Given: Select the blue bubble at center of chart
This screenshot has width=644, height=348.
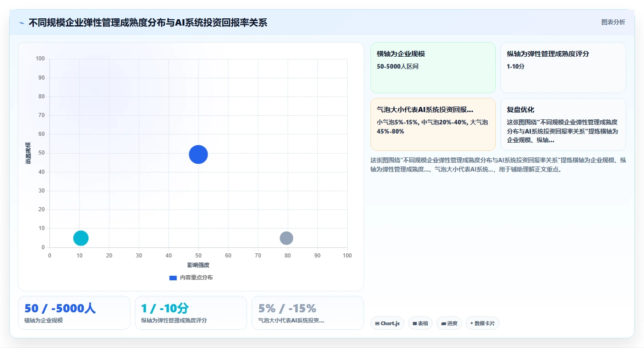Looking at the screenshot, I should (x=198, y=154).
